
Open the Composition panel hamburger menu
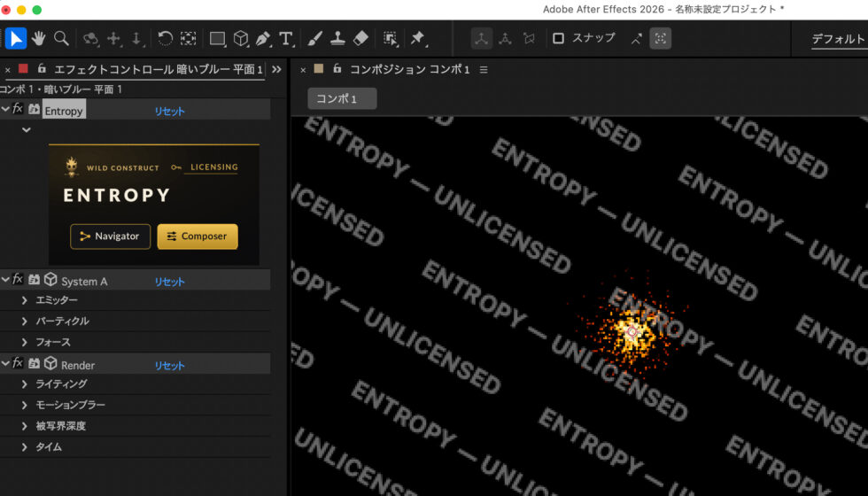pos(484,70)
